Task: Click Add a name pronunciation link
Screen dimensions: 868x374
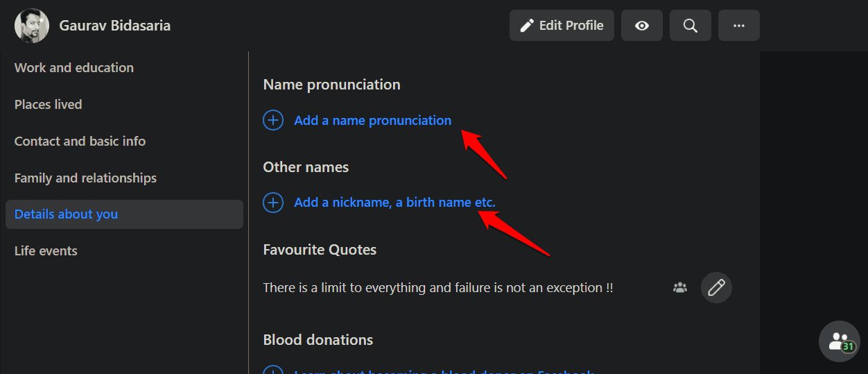Action: (x=372, y=120)
